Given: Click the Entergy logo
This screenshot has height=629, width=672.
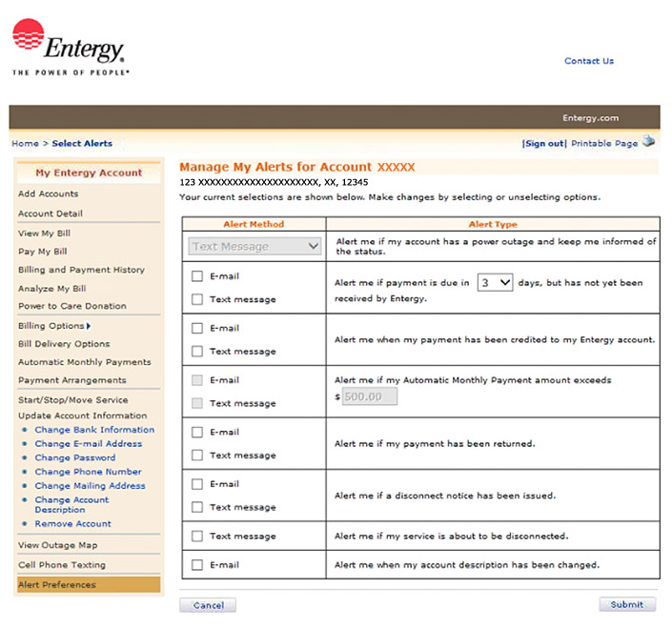Looking at the screenshot, I should point(69,45).
